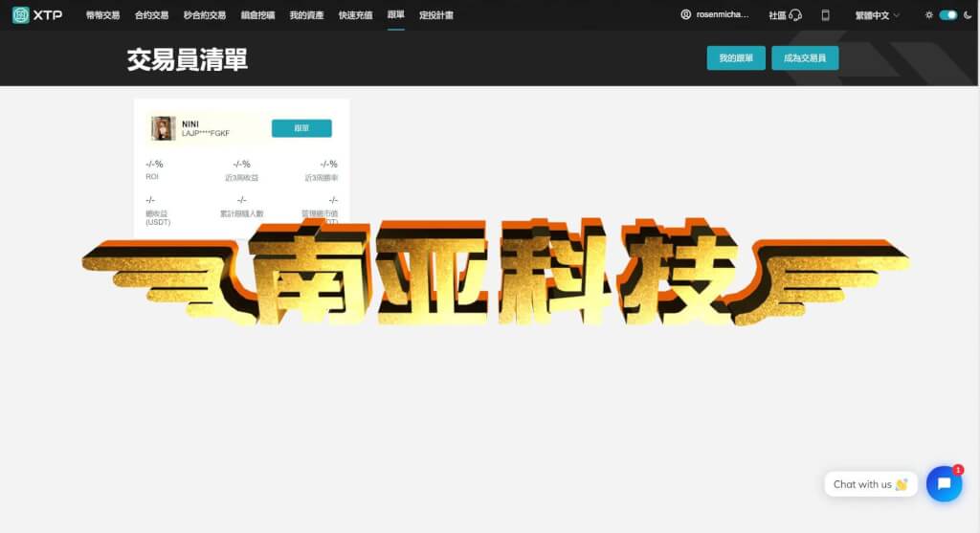Open the 鎖倉挖礦 menu item

[257, 15]
